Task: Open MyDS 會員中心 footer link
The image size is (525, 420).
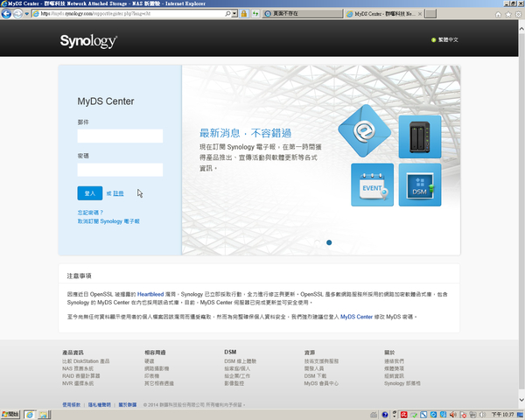Action: click(x=321, y=383)
